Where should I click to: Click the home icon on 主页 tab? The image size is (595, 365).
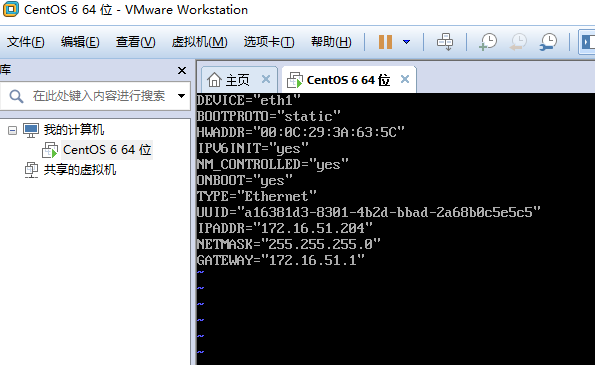tap(214, 80)
